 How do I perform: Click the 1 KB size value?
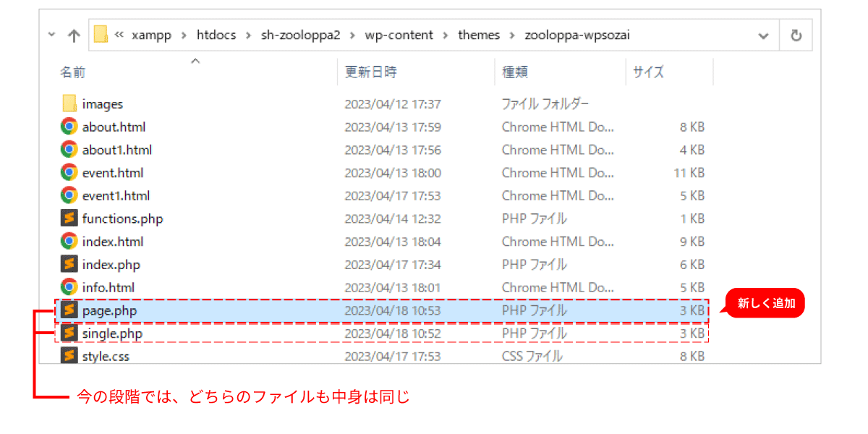692,218
